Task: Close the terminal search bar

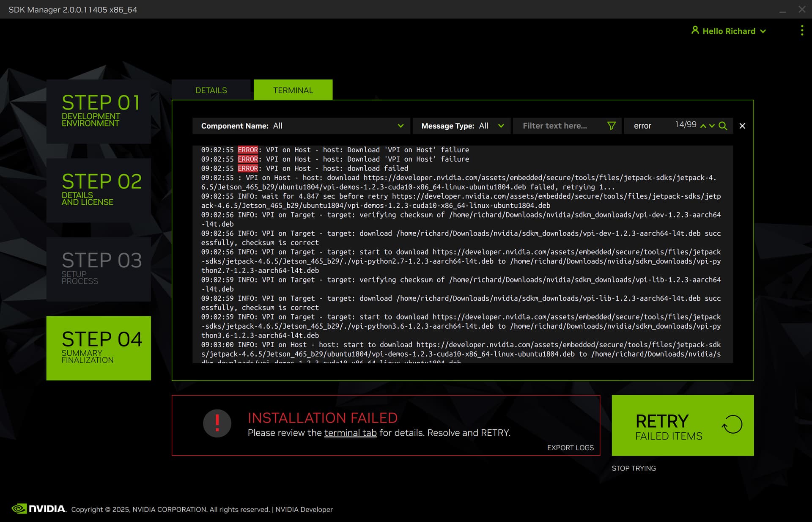Action: coord(742,126)
